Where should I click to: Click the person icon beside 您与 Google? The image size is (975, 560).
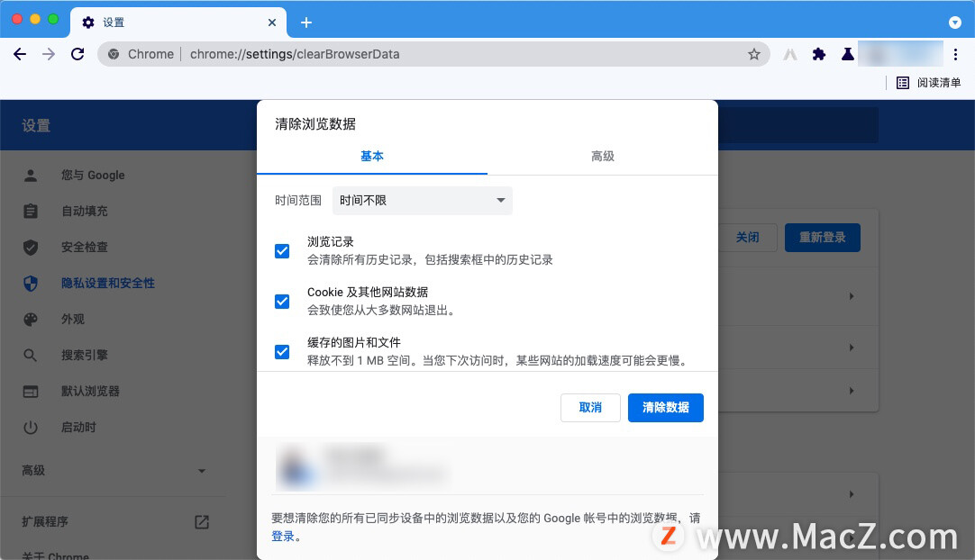[31, 176]
